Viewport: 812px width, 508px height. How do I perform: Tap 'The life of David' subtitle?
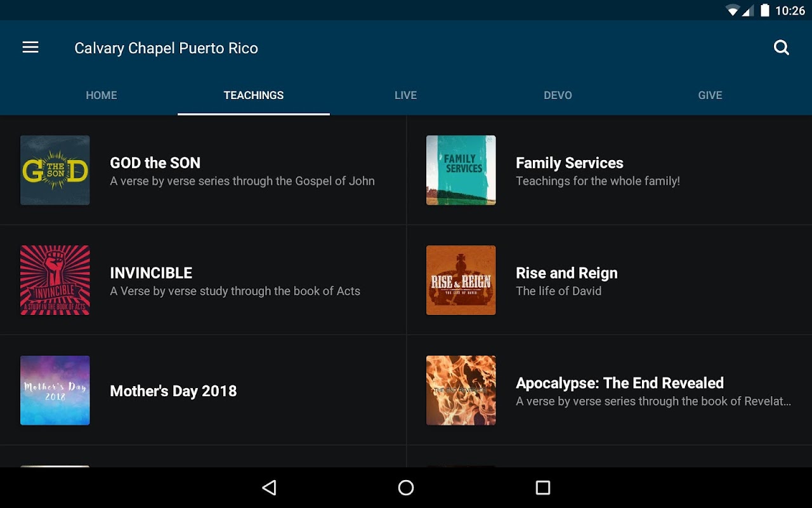[x=558, y=291]
